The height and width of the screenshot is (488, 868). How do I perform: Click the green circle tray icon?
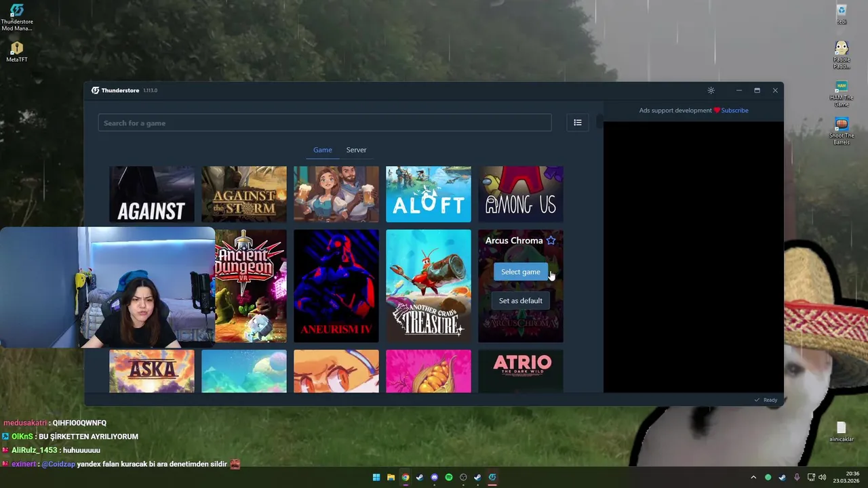(768, 477)
